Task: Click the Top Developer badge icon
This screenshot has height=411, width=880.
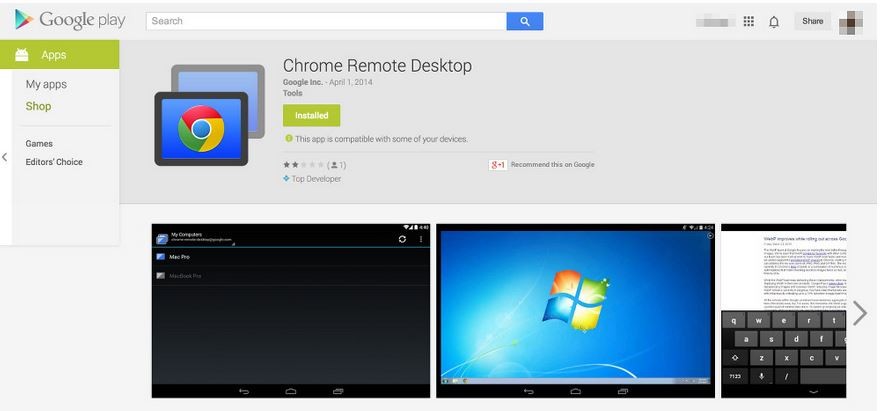Action: (286, 179)
